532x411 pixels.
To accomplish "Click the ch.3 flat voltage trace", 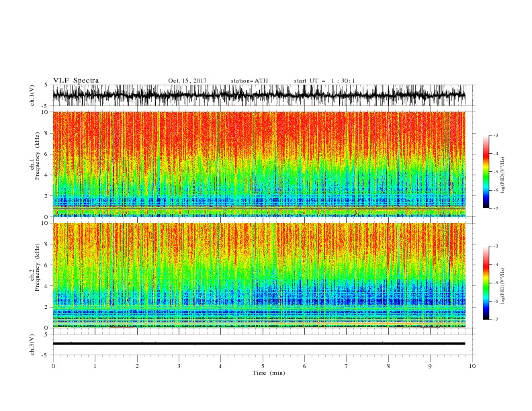I will [x=259, y=344].
